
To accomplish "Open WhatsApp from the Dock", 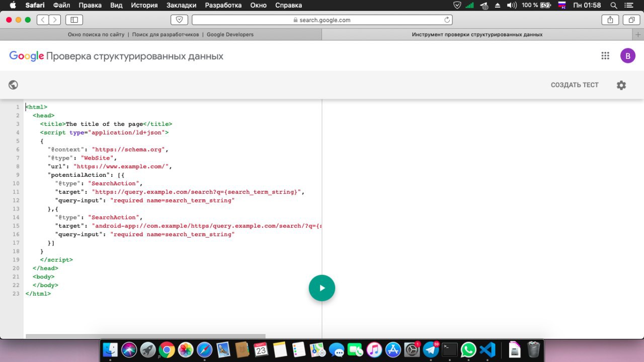I will [x=468, y=349].
